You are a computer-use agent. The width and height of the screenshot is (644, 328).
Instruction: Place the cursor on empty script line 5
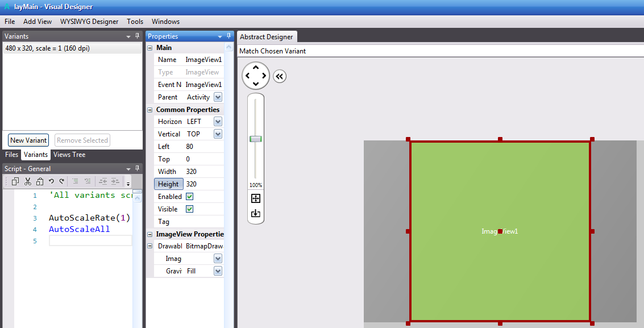[90, 240]
